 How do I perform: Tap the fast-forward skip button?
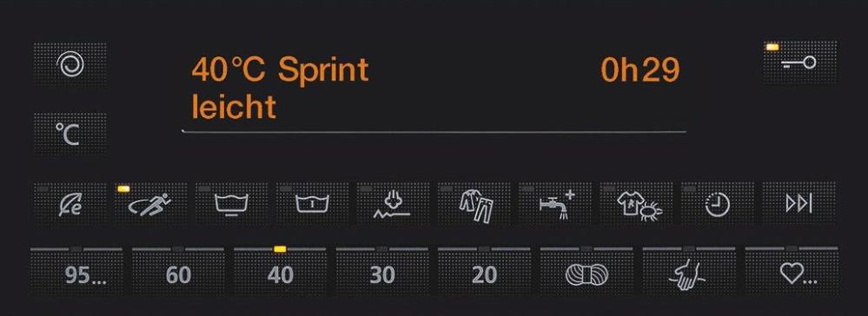click(798, 203)
